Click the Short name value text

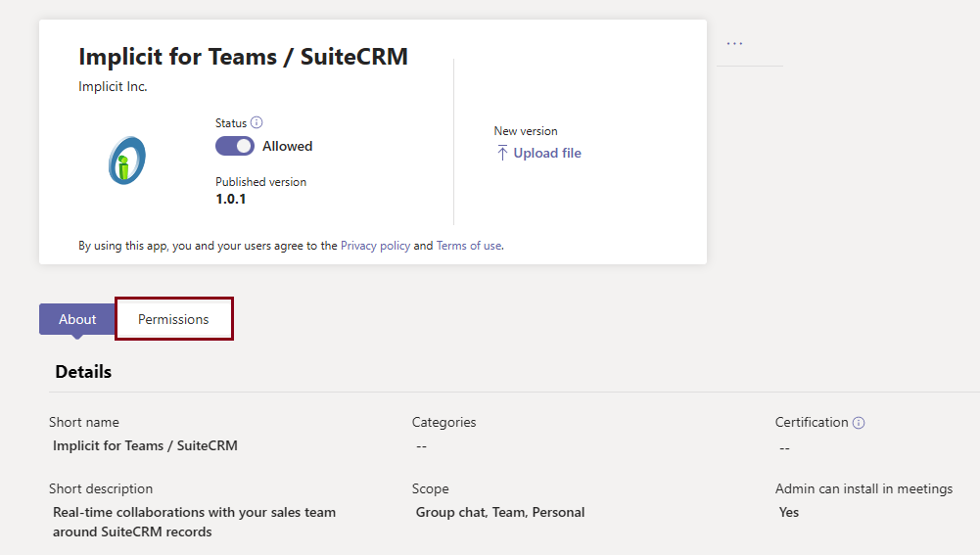[145, 445]
